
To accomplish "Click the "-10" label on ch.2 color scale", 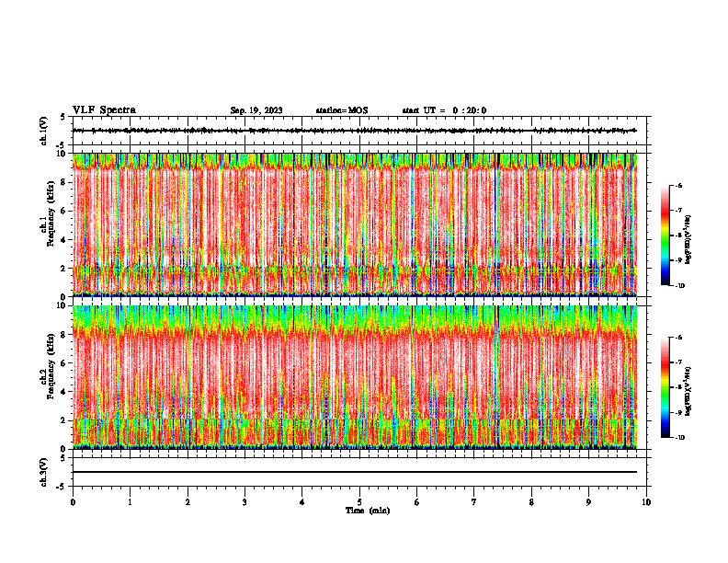I will [x=679, y=438].
